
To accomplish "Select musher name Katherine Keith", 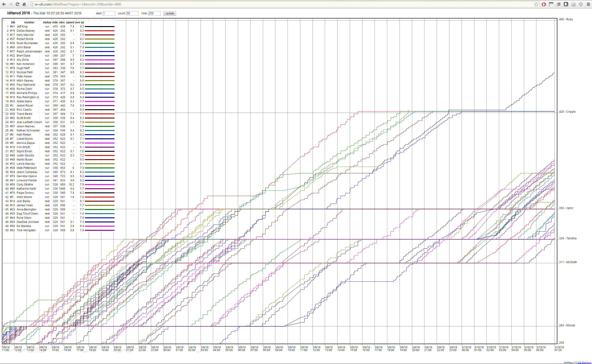I will (26, 189).
